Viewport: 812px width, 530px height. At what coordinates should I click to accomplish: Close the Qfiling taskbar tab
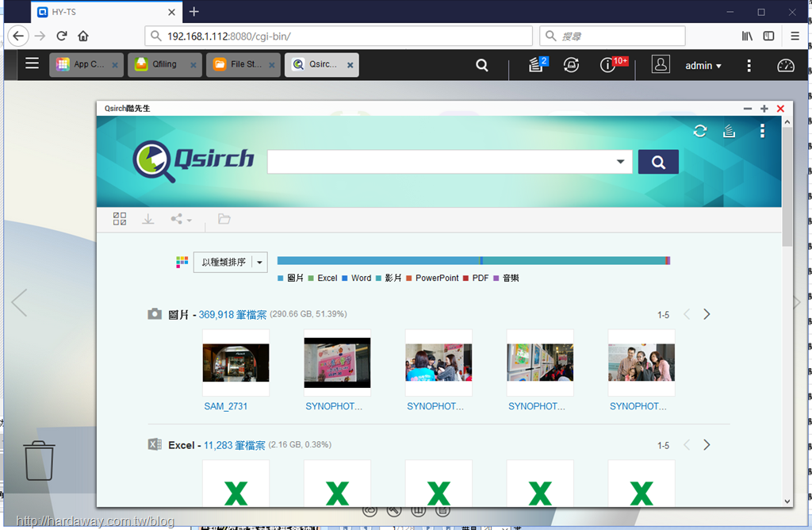click(193, 65)
